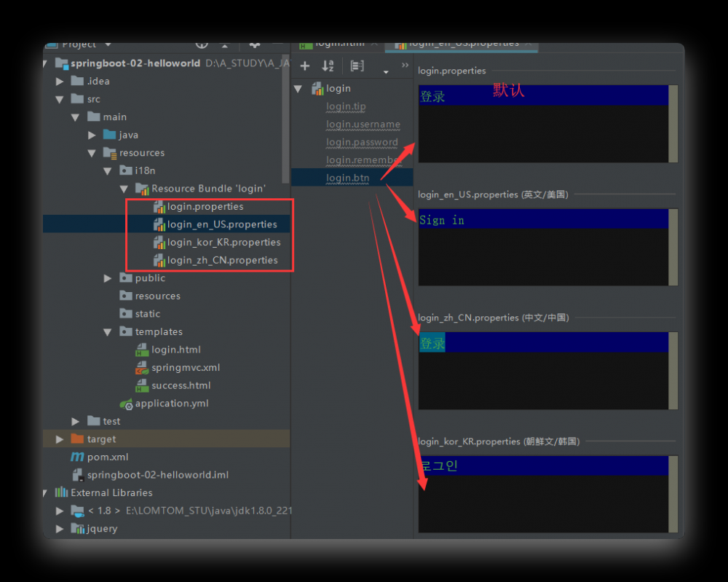Click the resources root folder icon under main
Screen dimensions: 728x582
coord(110,153)
